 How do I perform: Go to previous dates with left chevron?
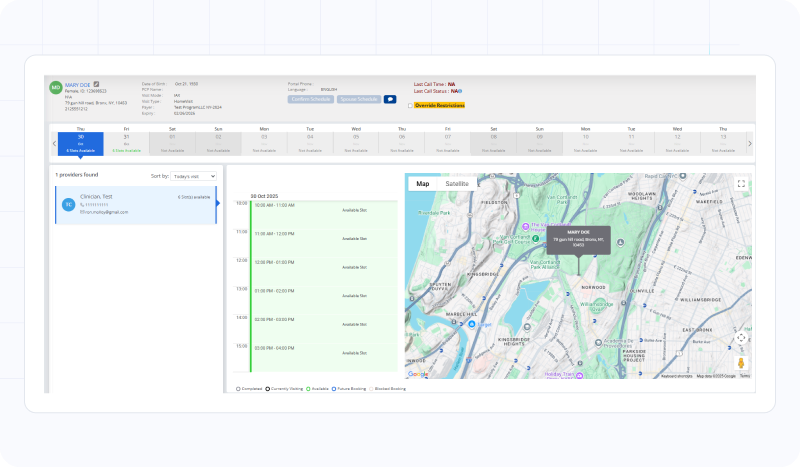coord(55,144)
